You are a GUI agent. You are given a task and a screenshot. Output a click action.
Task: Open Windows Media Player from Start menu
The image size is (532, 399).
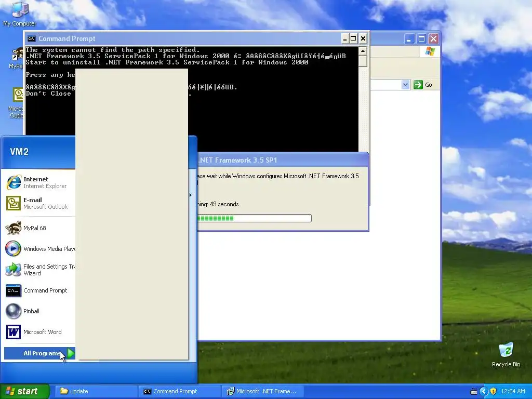tap(40, 249)
